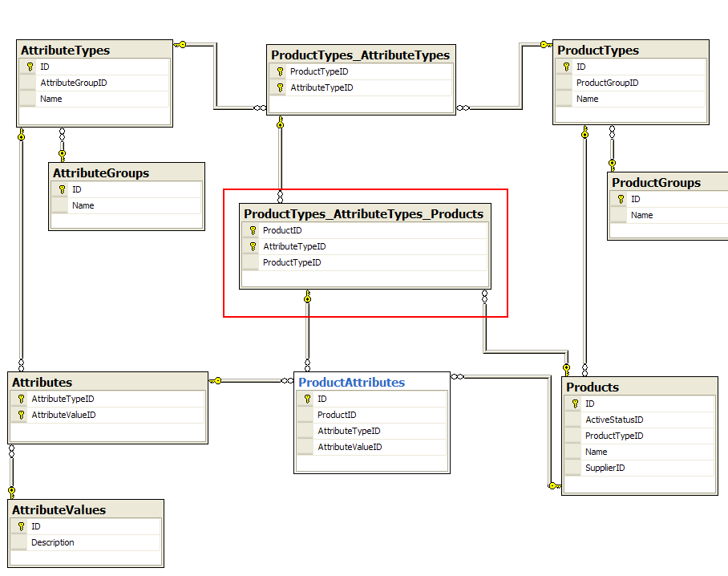Viewport: 728px width, 576px height.
Task: Click the key icon for AttributeTypeID in ProductTypes_AttributeTypes
Action: click(x=278, y=87)
